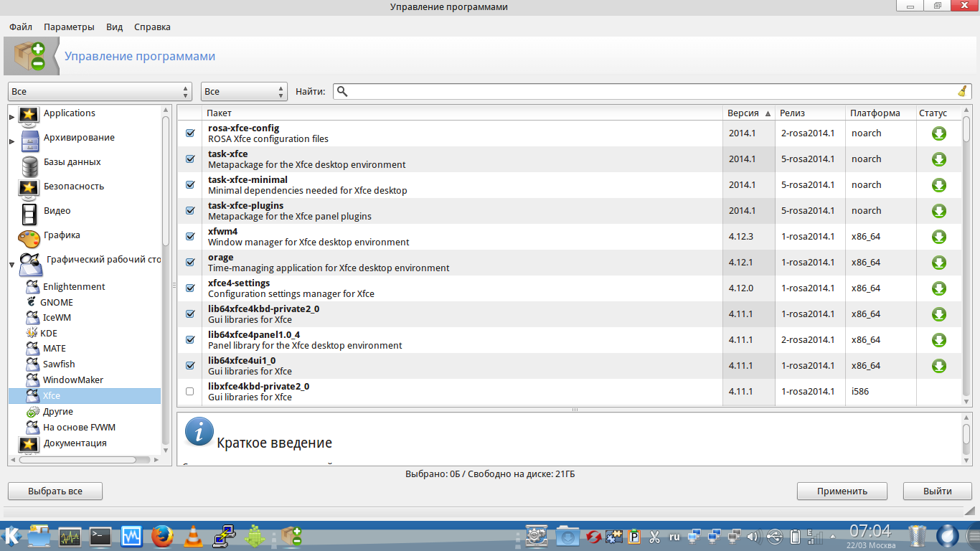Click the install status icon for rosa-xfce-config
The height and width of the screenshot is (551, 980).
(x=938, y=133)
